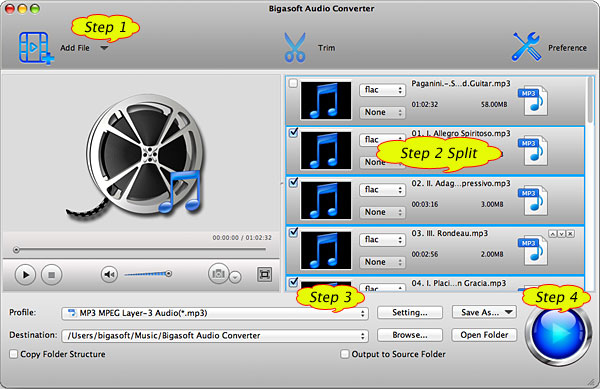The image size is (600, 389).
Task: Click the playback seek bar
Action: tap(140, 250)
